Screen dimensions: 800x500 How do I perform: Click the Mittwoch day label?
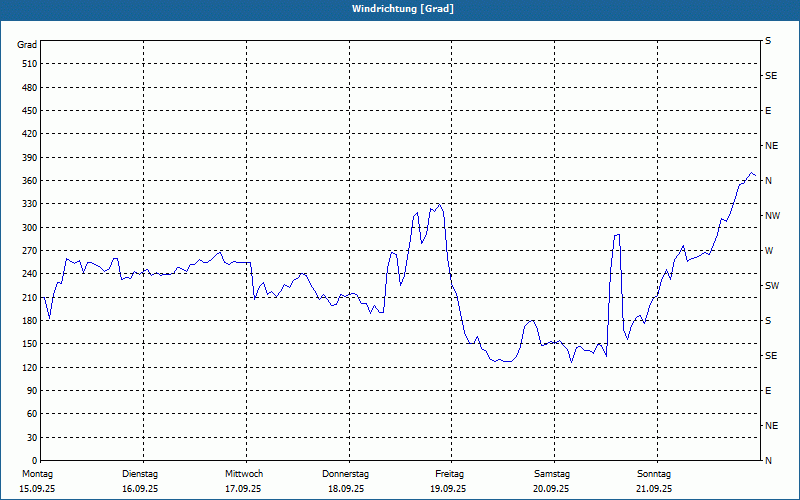pos(243,474)
